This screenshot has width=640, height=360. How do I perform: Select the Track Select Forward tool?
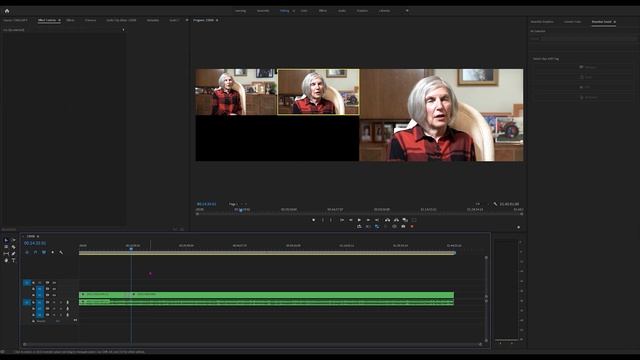coord(13,240)
